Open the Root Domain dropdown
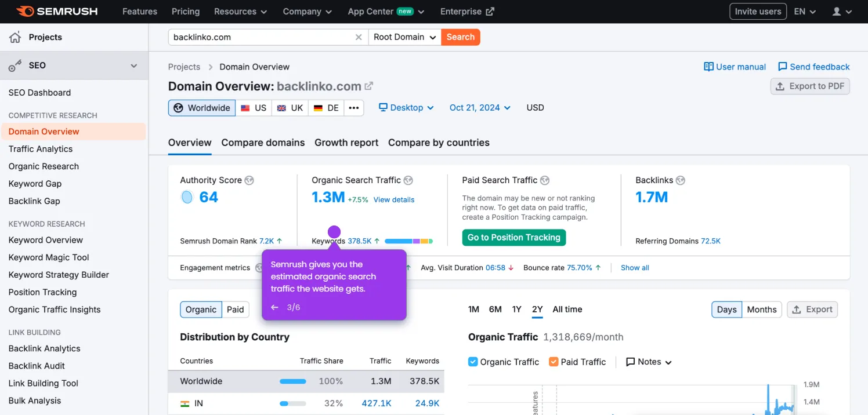The image size is (868, 415). coord(404,37)
